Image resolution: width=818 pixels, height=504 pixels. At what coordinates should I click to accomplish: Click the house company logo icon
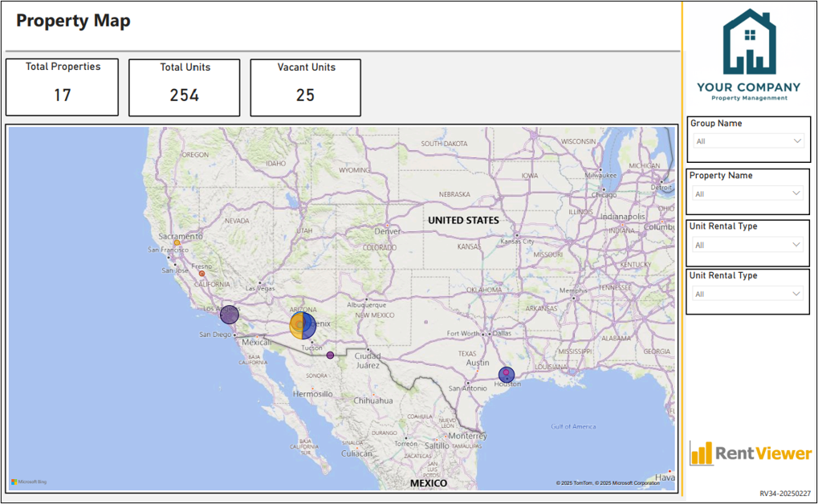(749, 42)
